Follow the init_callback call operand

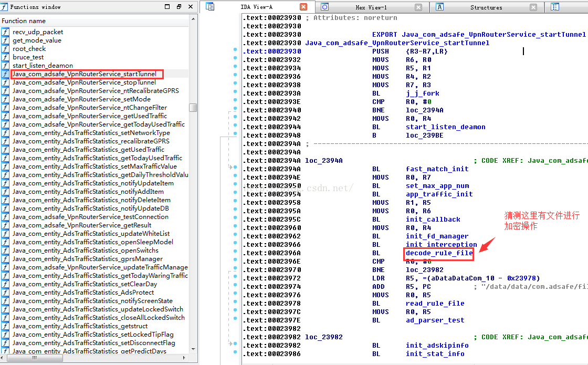point(433,220)
